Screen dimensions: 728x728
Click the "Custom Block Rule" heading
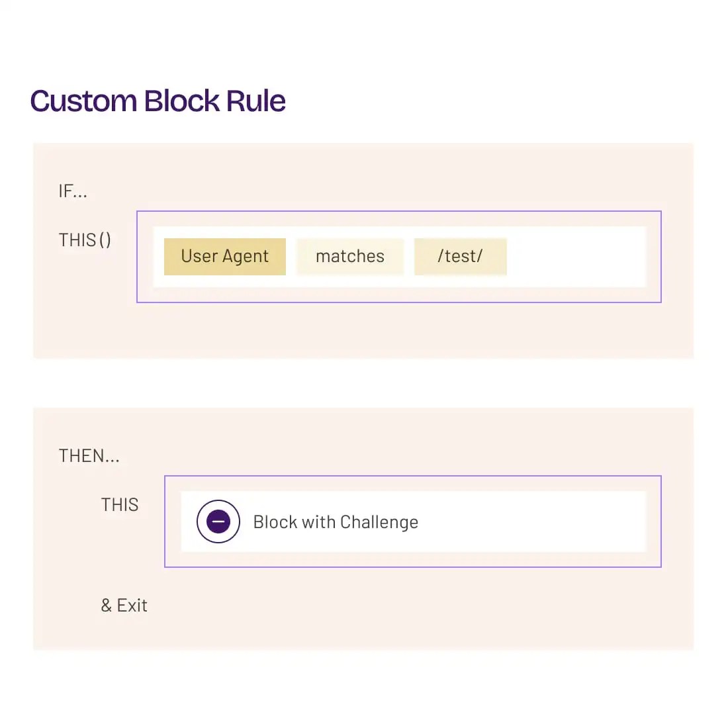pyautogui.click(x=158, y=101)
